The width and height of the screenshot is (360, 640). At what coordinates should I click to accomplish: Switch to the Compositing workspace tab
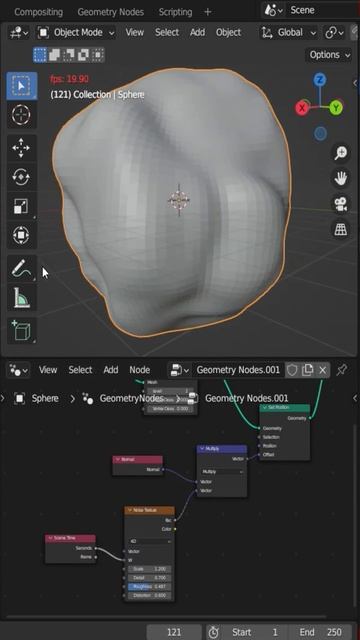click(x=38, y=12)
